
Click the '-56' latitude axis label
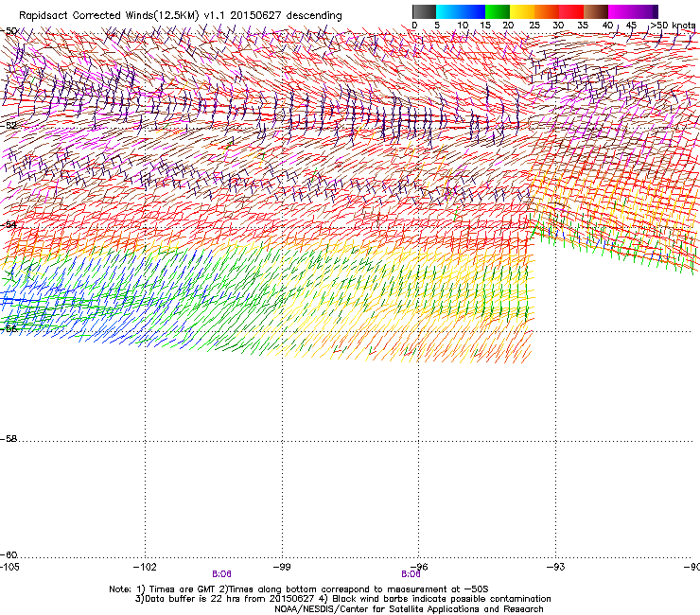[x=9, y=328]
